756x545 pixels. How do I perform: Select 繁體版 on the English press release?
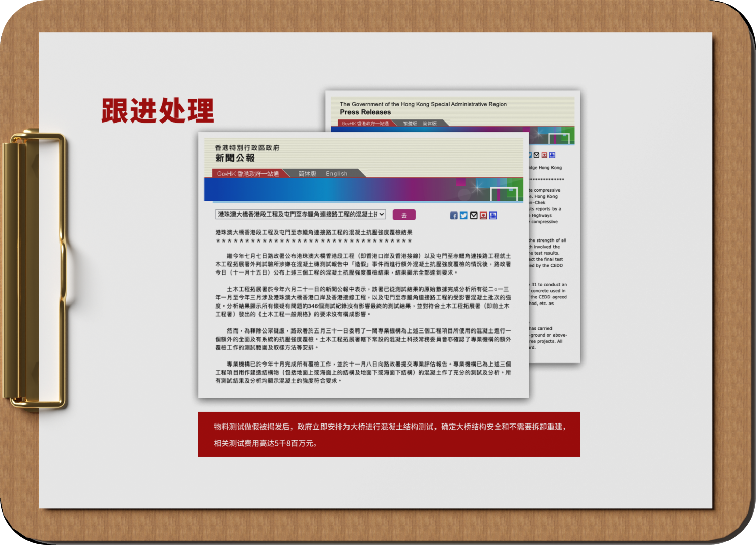coord(410,124)
